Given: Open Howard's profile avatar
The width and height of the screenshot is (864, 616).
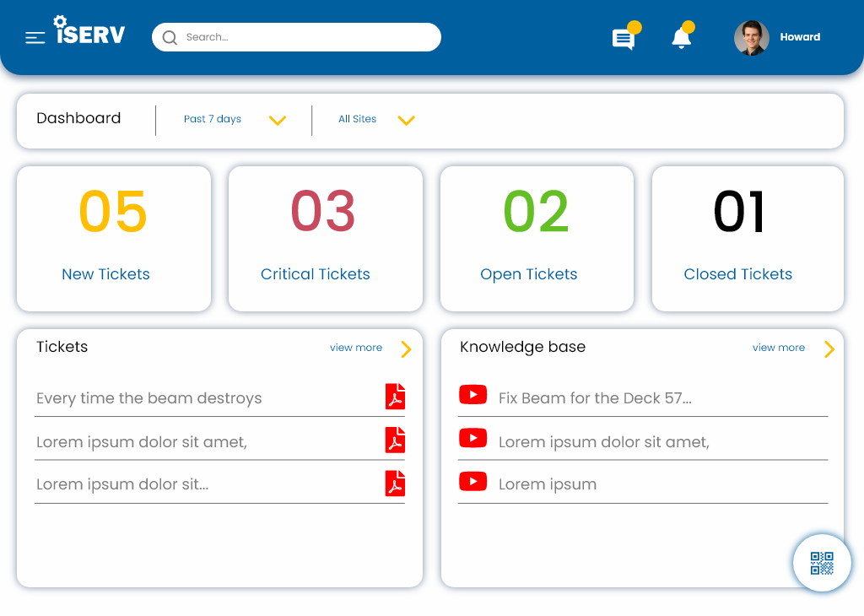Looking at the screenshot, I should tap(751, 38).
